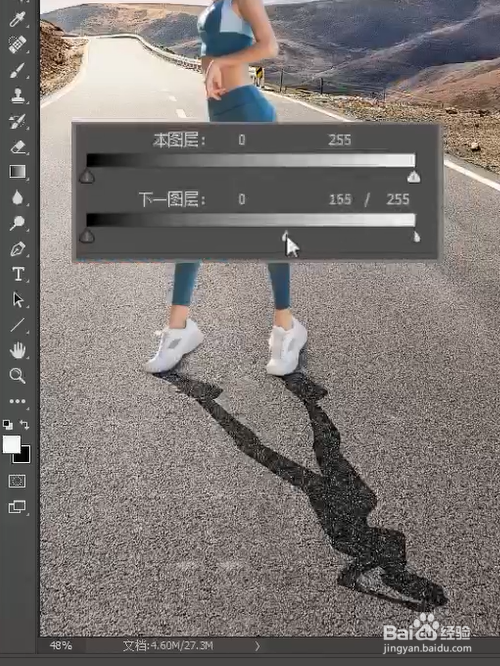Click This Layer gradient bar
Screen dimensions: 500x666
(x=251, y=160)
